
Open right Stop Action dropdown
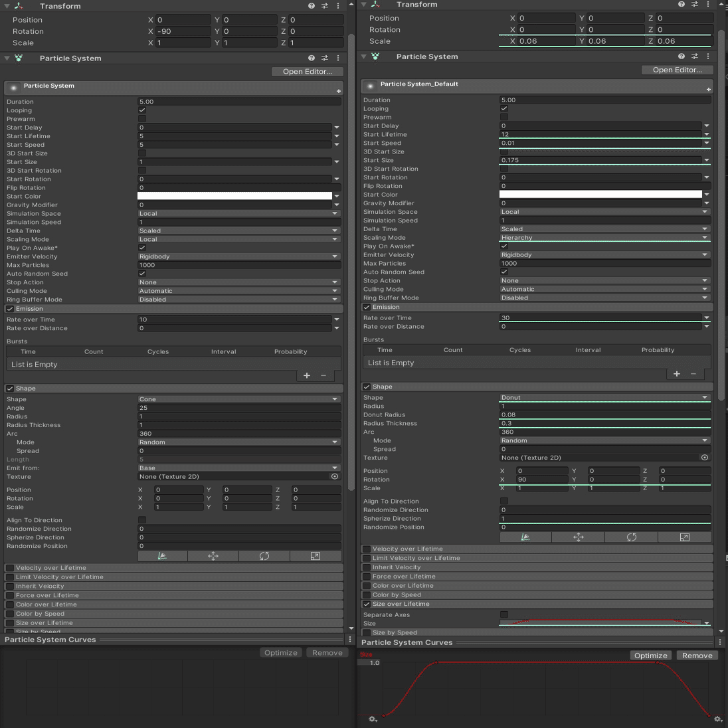[x=605, y=280]
